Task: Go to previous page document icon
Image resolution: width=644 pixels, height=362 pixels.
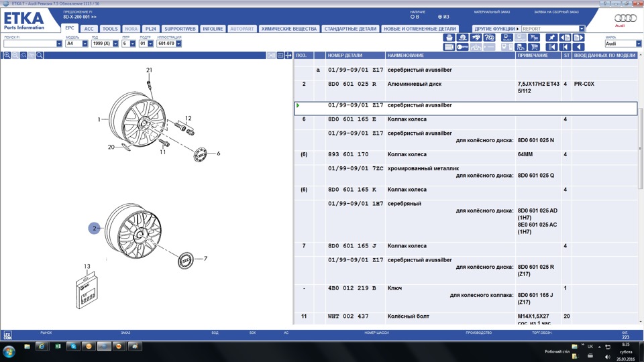Action: (x=565, y=38)
